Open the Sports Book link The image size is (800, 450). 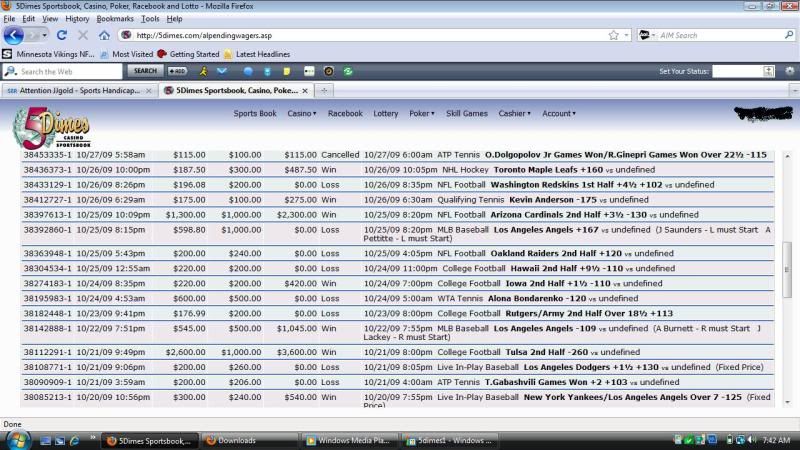(255, 113)
